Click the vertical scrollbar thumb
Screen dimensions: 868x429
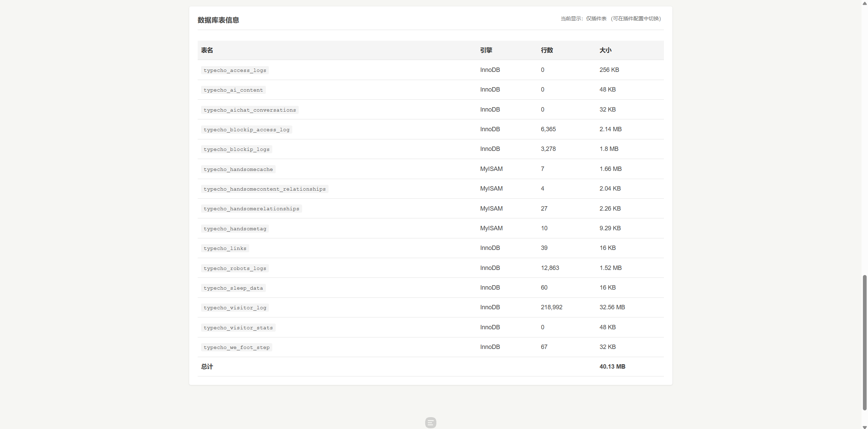865,343
